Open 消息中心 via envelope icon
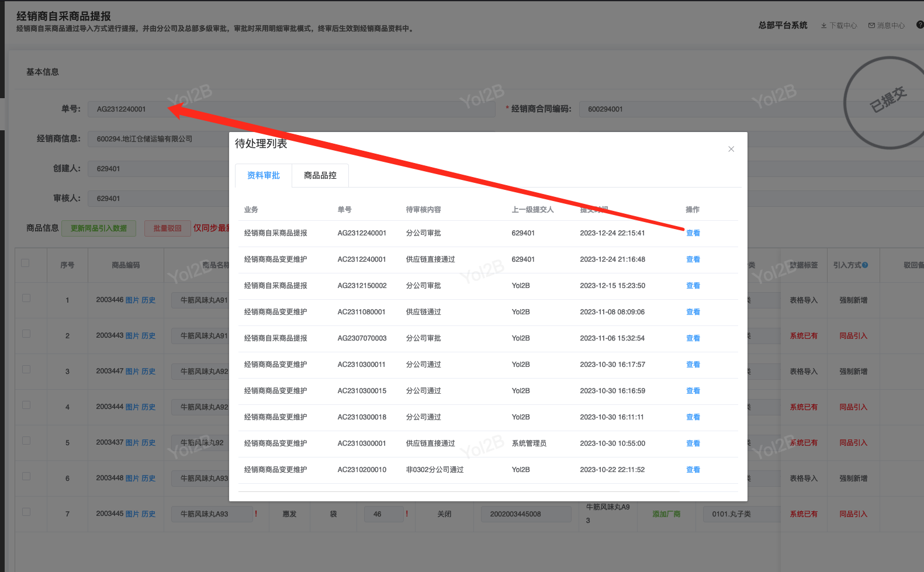Image resolution: width=924 pixels, height=572 pixels. coord(871,26)
